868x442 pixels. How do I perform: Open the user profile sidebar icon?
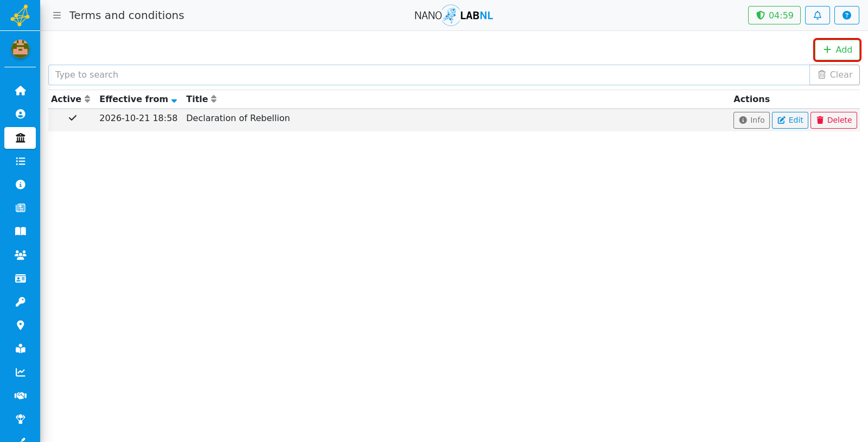point(20,114)
